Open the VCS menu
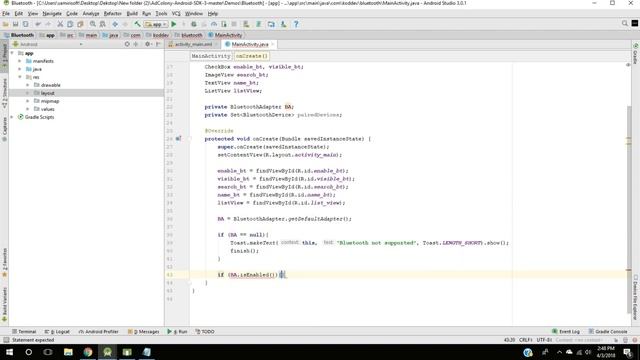 (176, 13)
